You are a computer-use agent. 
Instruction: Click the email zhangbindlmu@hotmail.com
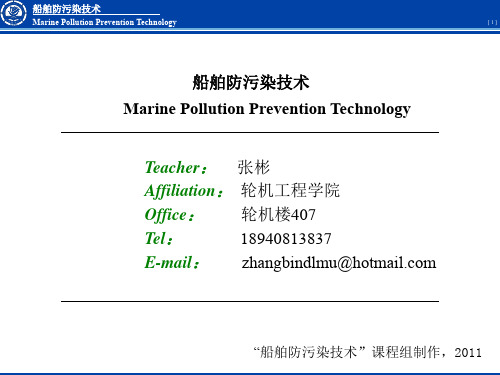339,263
